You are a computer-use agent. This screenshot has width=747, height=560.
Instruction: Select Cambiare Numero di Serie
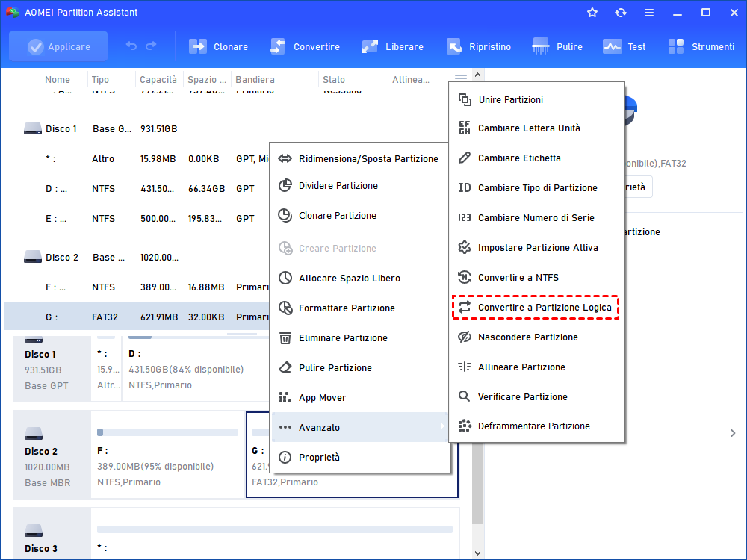click(536, 217)
